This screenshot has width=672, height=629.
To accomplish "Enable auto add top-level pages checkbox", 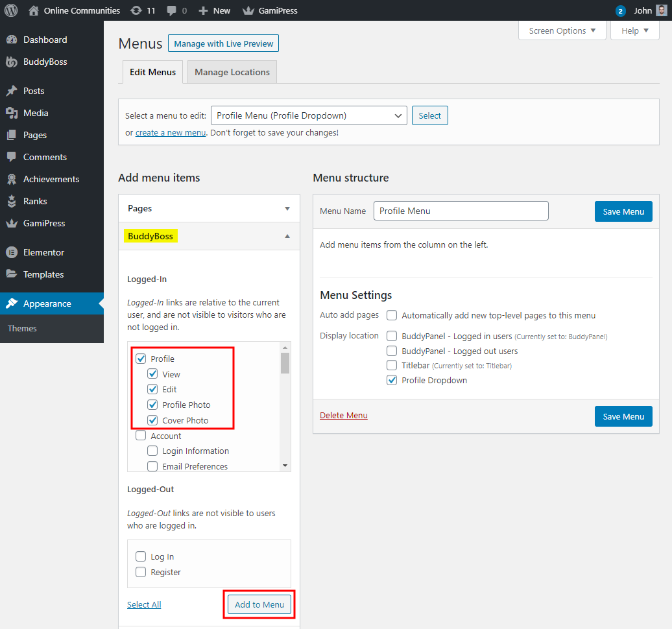I will (392, 316).
